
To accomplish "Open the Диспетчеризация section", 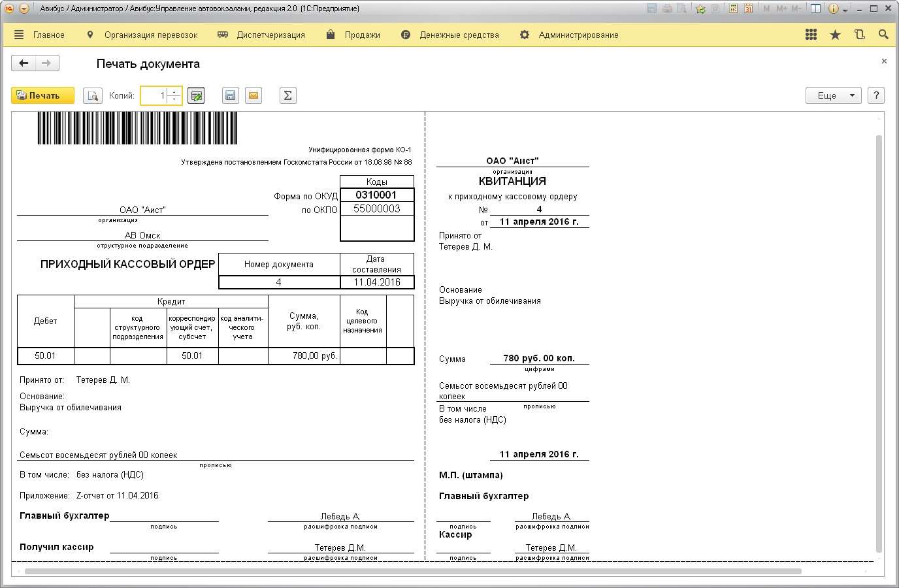I will pyautogui.click(x=270, y=35).
